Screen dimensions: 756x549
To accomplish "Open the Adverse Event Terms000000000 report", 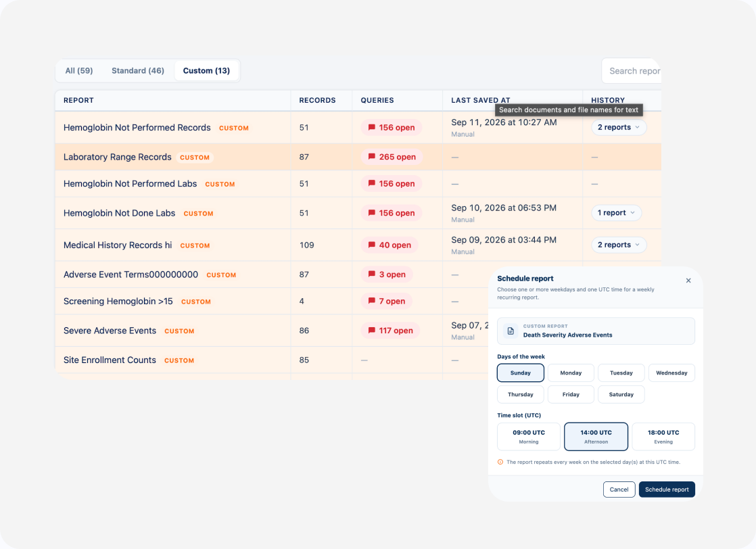I will click(131, 274).
